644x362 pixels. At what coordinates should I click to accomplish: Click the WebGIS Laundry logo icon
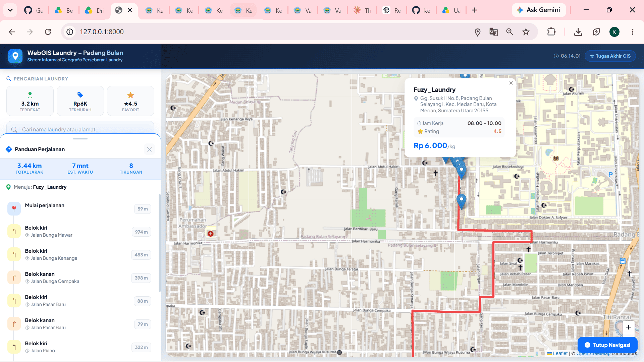pos(15,56)
